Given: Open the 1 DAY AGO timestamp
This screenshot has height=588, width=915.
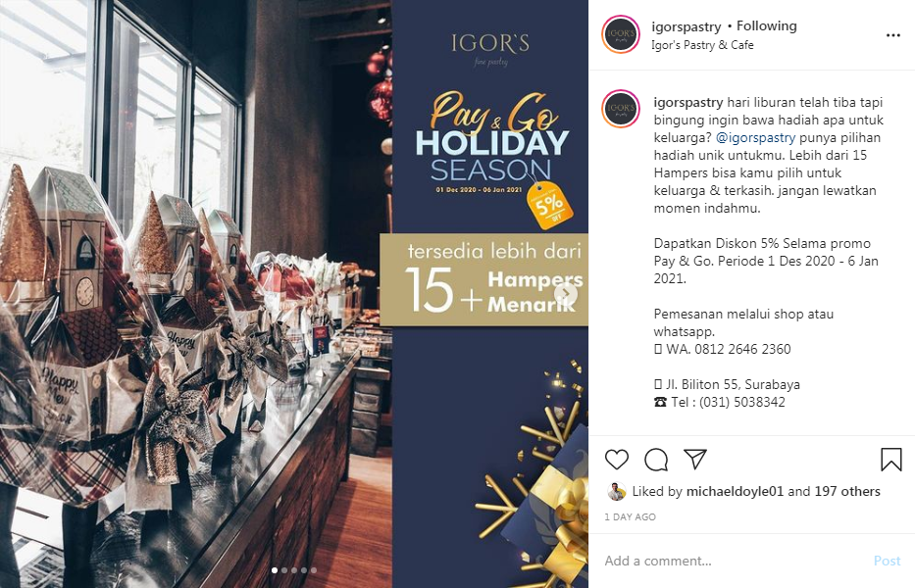Looking at the screenshot, I should click(x=630, y=516).
